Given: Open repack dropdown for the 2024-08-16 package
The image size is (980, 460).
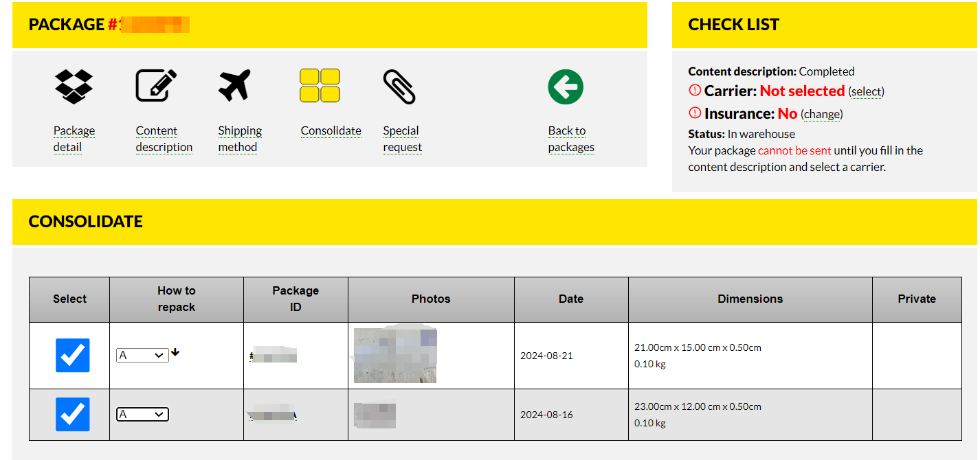Looking at the screenshot, I should click(142, 415).
